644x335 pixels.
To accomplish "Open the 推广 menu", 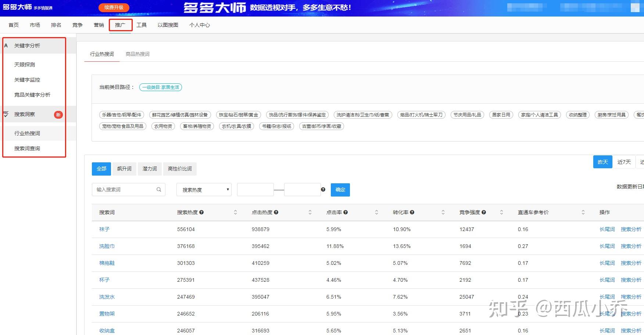I will tap(120, 25).
